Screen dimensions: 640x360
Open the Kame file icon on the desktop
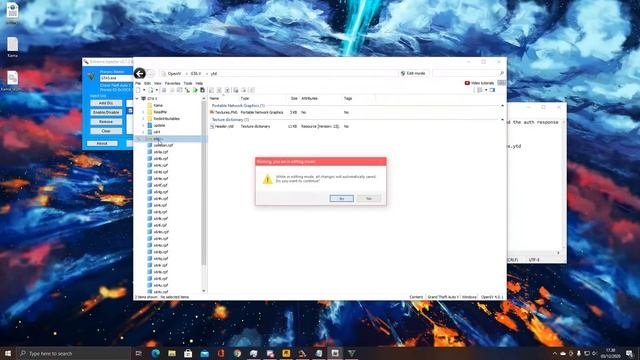click(12, 47)
